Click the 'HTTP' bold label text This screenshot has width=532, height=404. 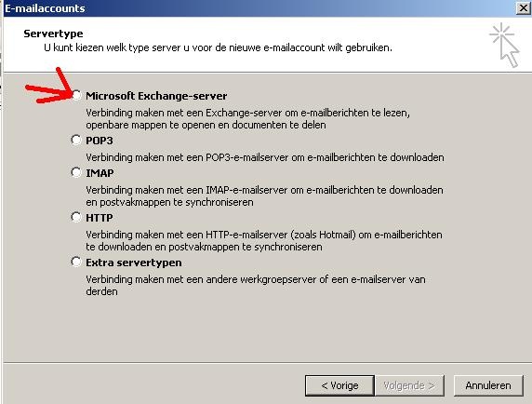(x=100, y=218)
